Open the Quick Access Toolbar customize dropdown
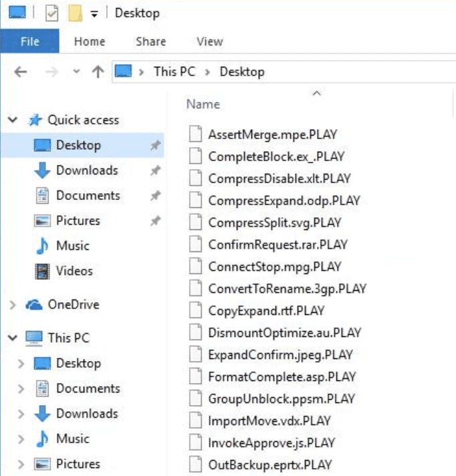 (94, 14)
